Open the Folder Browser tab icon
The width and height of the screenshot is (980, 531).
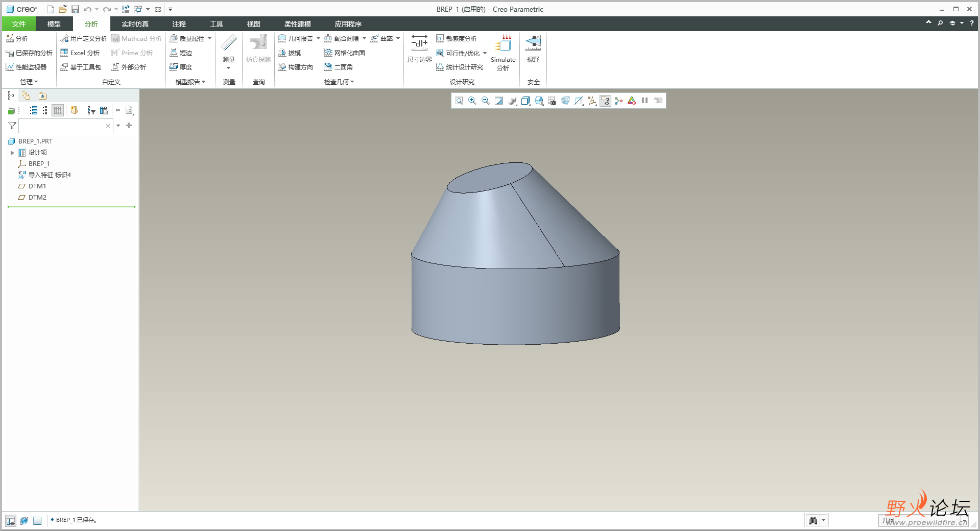26,95
